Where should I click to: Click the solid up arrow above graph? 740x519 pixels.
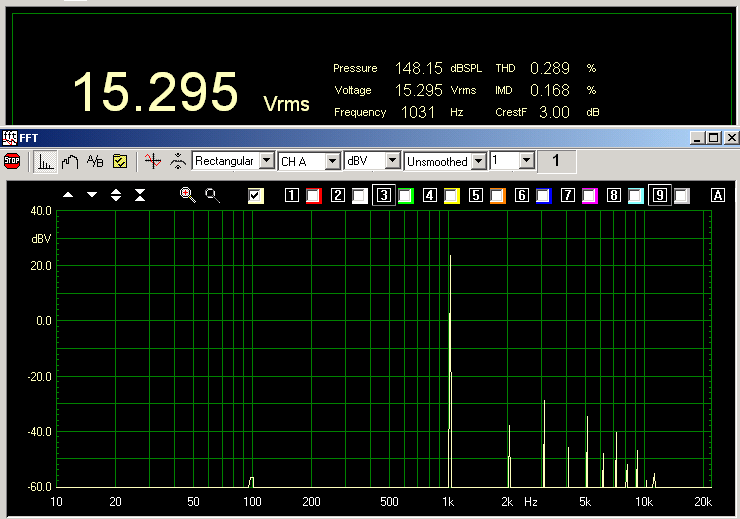click(68, 195)
